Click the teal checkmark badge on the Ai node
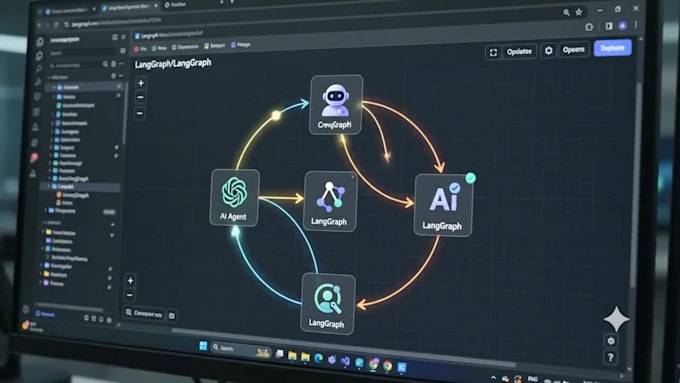Image resolution: width=680 pixels, height=383 pixels. [x=470, y=178]
